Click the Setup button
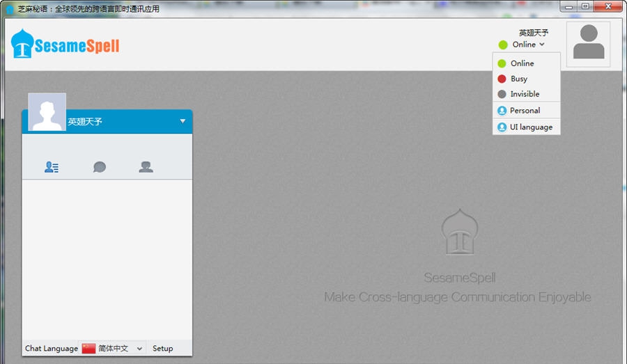Viewport: 627px width, 364px height. click(163, 349)
